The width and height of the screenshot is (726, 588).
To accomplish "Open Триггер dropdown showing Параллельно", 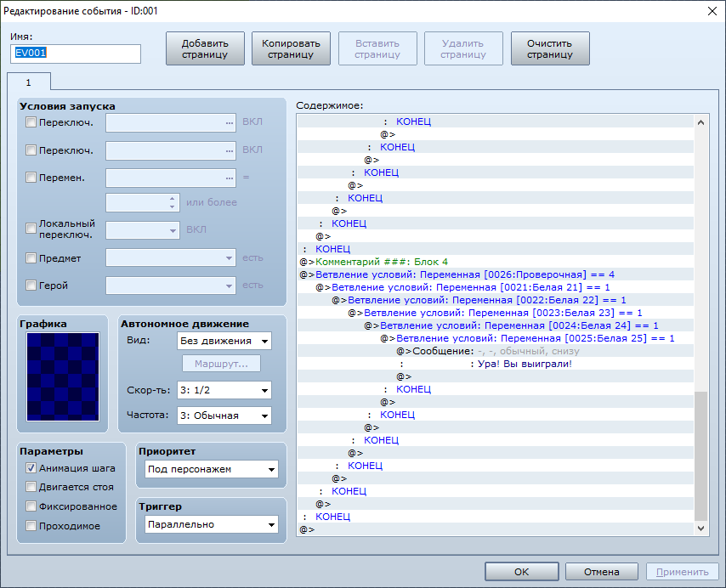I will [212, 524].
